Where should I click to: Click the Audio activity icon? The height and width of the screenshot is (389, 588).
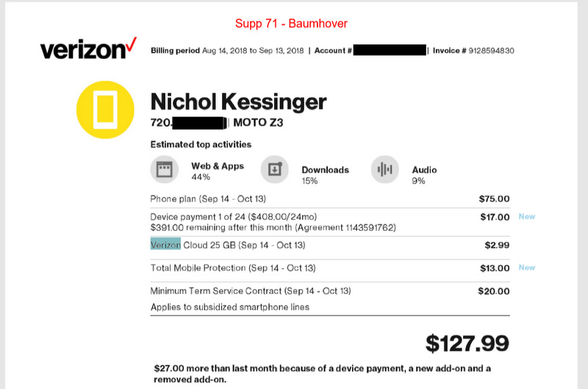(384, 170)
